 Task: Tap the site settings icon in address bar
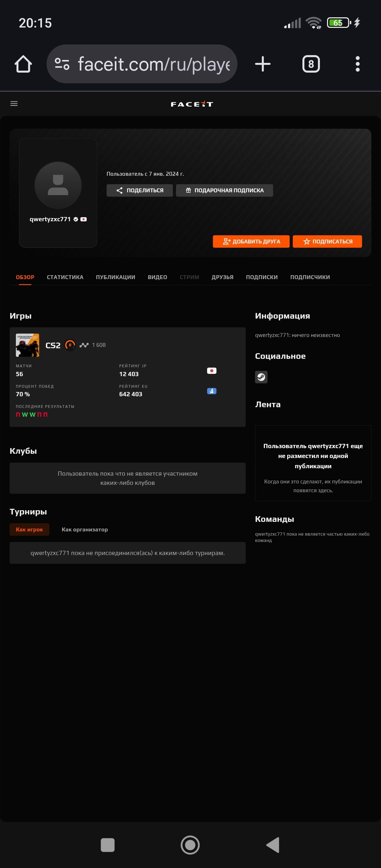point(62,64)
